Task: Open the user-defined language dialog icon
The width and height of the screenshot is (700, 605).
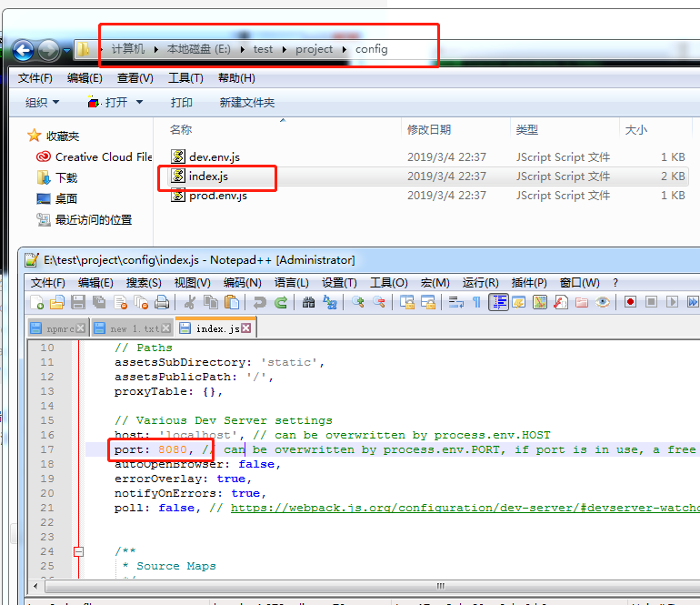Action: tap(518, 302)
